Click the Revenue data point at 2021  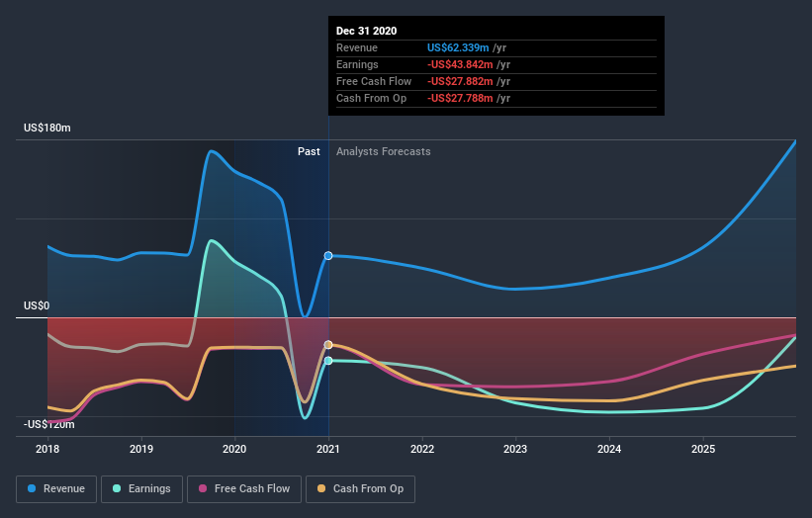(328, 256)
